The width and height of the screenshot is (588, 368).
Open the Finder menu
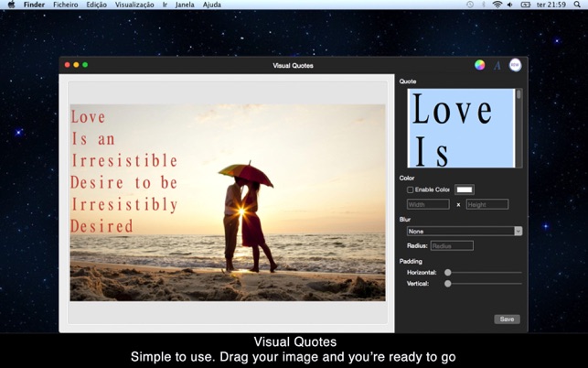tap(34, 5)
